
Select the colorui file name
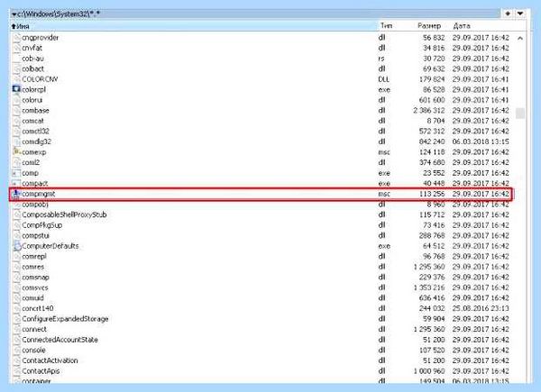tap(32, 100)
